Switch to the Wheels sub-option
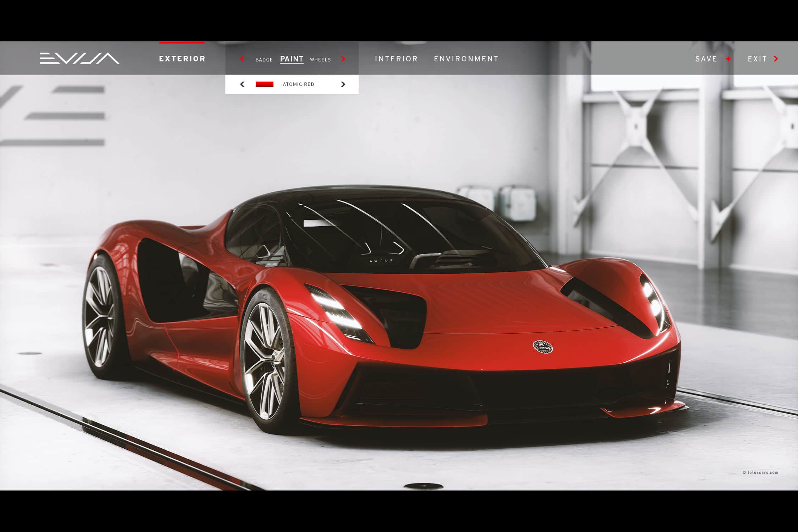798x532 pixels. (320, 60)
